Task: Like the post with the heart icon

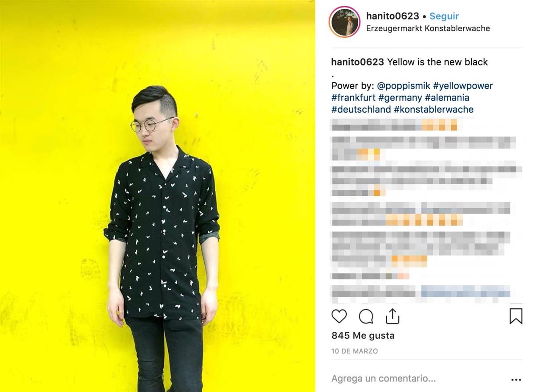Action: coord(339,316)
